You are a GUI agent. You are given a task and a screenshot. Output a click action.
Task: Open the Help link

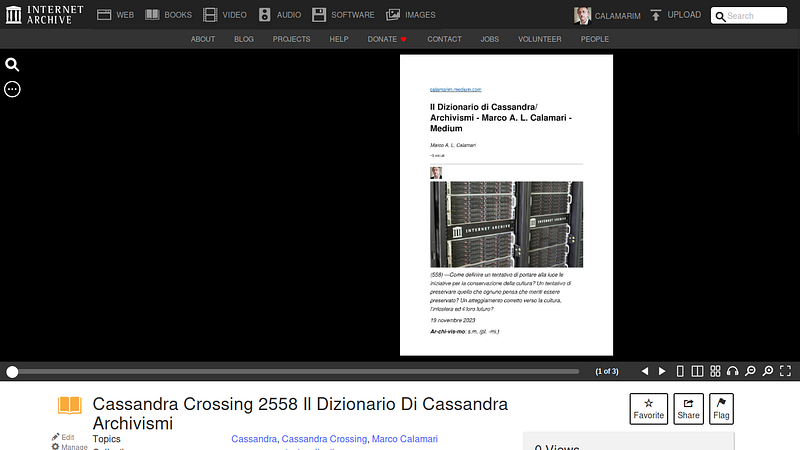point(339,39)
